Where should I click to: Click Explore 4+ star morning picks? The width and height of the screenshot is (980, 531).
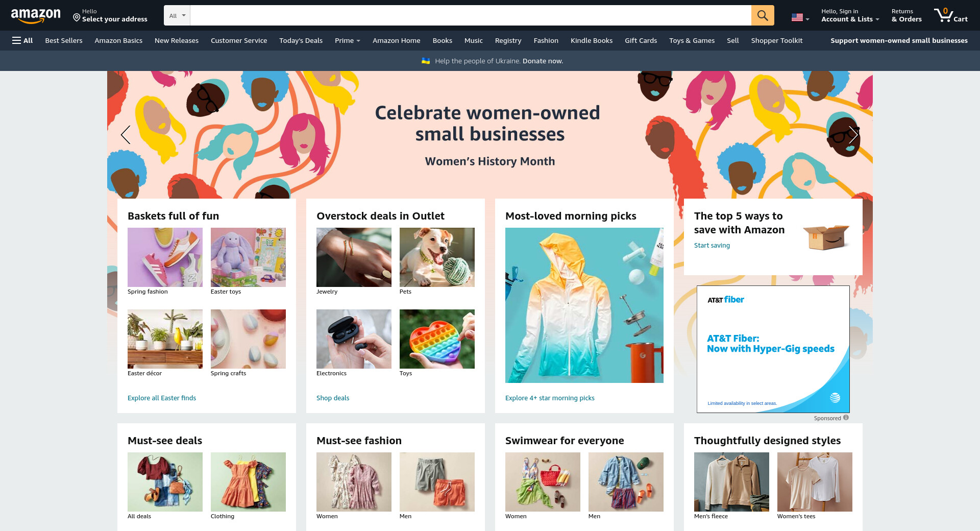tap(550, 398)
